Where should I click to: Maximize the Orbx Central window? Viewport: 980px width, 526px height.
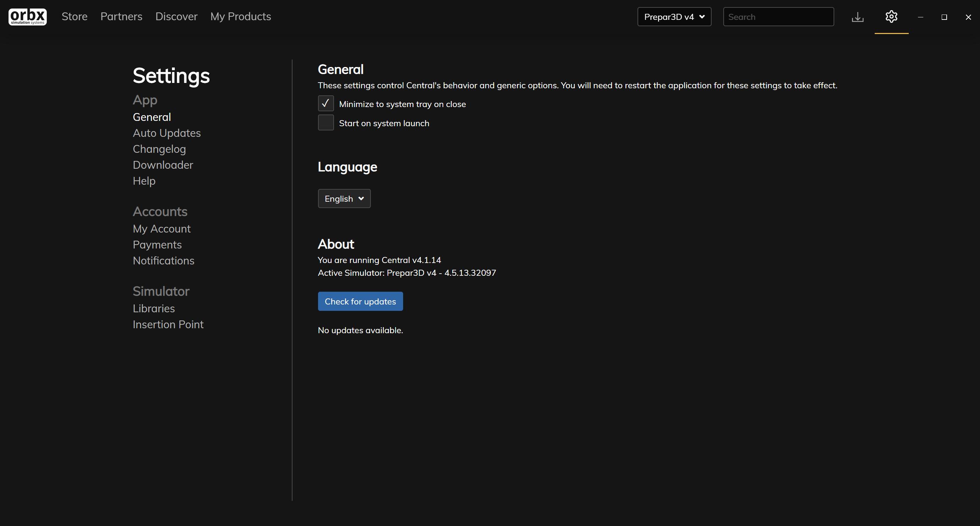tap(944, 17)
